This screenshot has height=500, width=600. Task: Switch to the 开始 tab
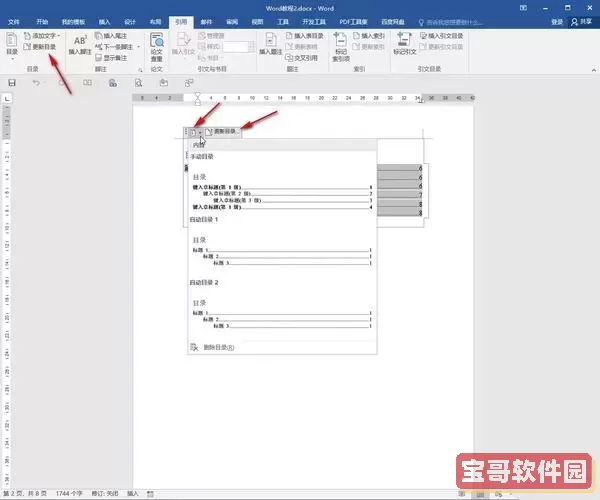(x=42, y=22)
